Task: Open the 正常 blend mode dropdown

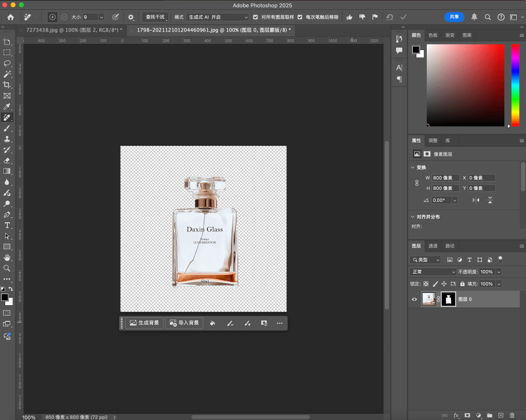Action: (433, 271)
